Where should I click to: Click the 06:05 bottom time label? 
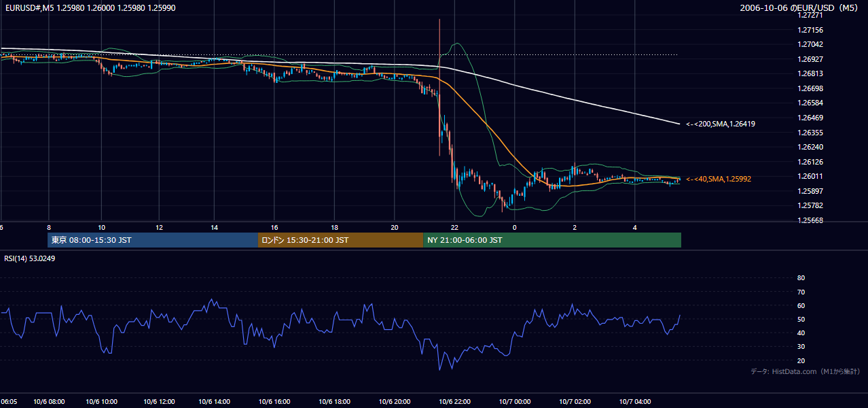coord(9,402)
